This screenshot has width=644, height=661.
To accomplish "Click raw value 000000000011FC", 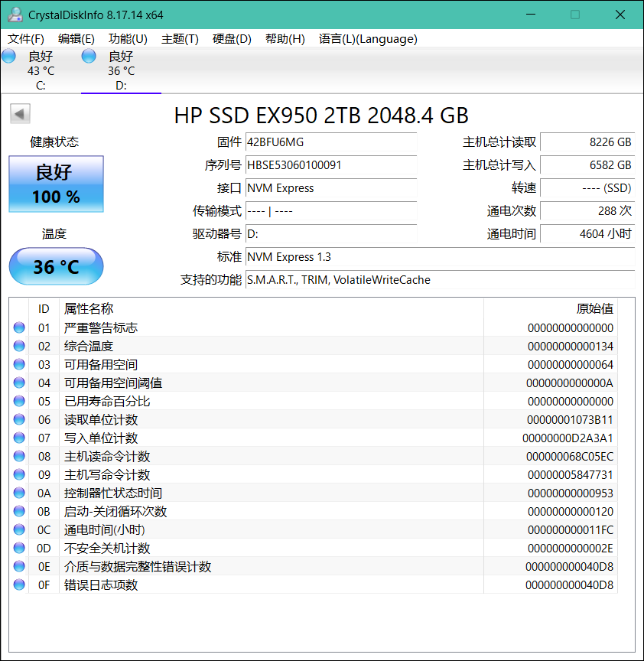I will (571, 530).
